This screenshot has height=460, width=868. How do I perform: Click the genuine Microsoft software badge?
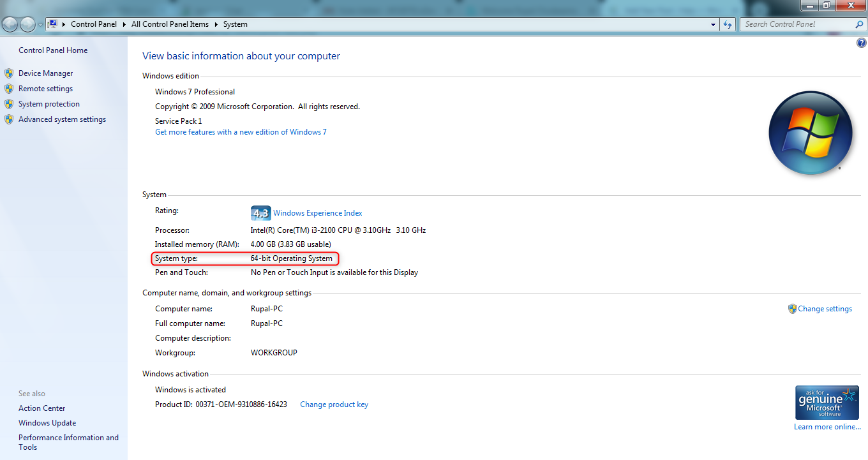[x=827, y=403]
